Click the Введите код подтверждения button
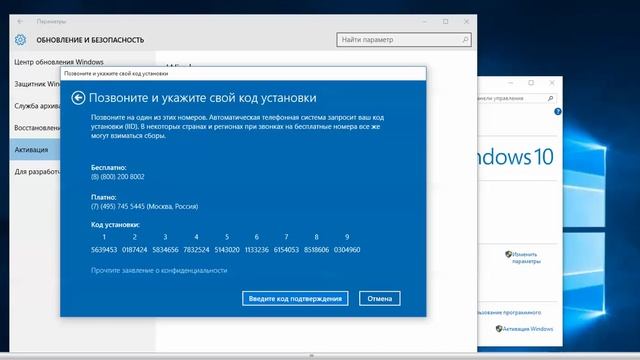Image resolution: width=640 pixels, height=360 pixels. [x=295, y=298]
